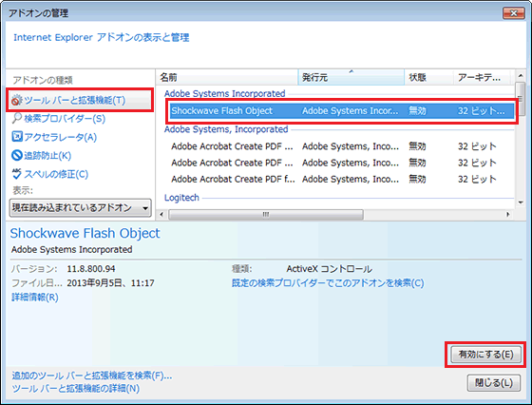Select Adobe Acrobat Create PDF f... row

pyautogui.click(x=339, y=179)
